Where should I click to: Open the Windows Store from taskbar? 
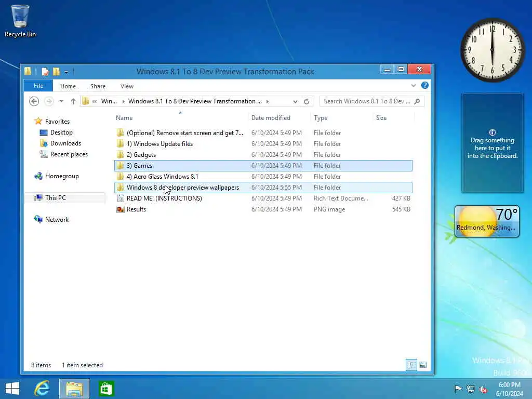click(x=106, y=389)
